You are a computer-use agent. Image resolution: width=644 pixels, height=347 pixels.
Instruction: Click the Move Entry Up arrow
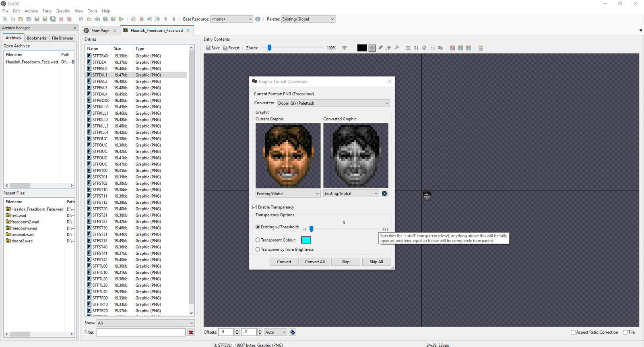click(166, 19)
